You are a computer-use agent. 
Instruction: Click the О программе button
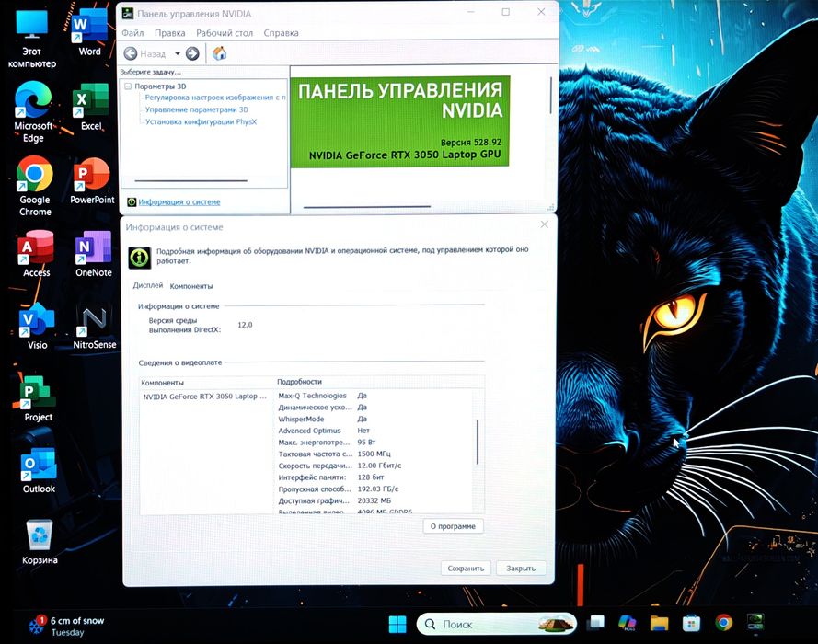453,526
